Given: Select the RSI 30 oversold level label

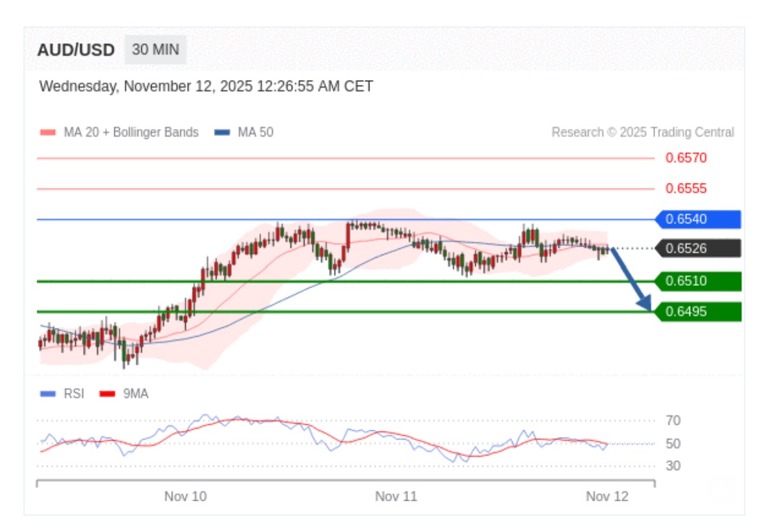Looking at the screenshot, I should click(673, 466).
